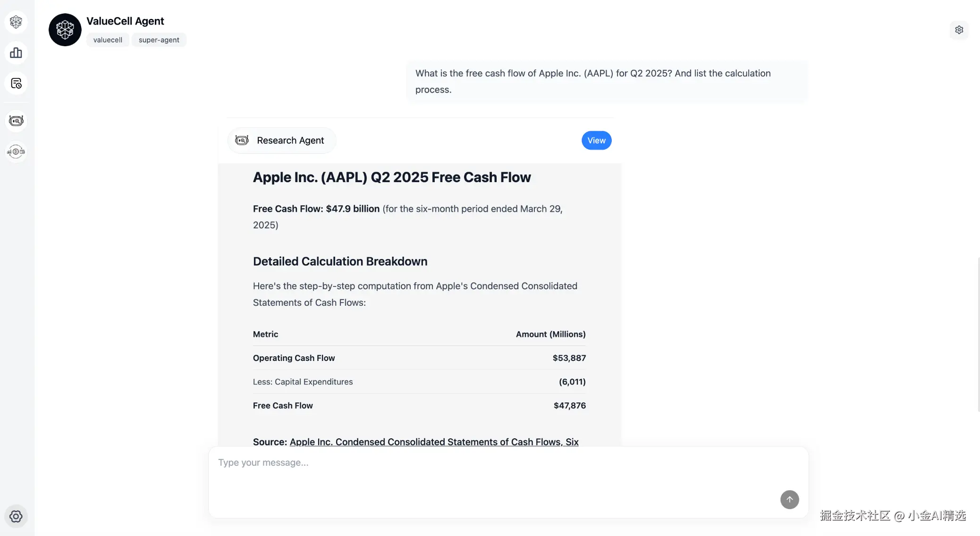Click the Operating Cash Flow table row
Image resolution: width=980 pixels, height=536 pixels.
pos(419,358)
